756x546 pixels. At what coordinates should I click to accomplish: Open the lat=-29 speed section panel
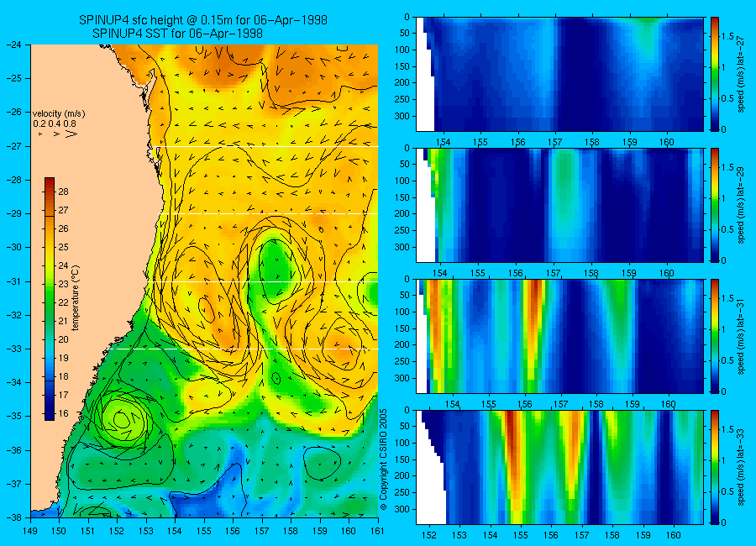[559, 205]
